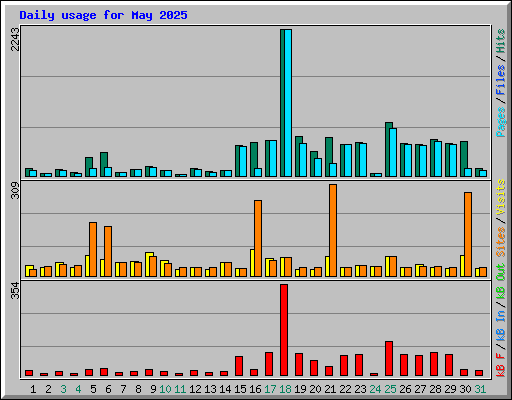This screenshot has width=512, height=400.
Task: Click the orange sites bar for day 6
Action: coord(108,251)
